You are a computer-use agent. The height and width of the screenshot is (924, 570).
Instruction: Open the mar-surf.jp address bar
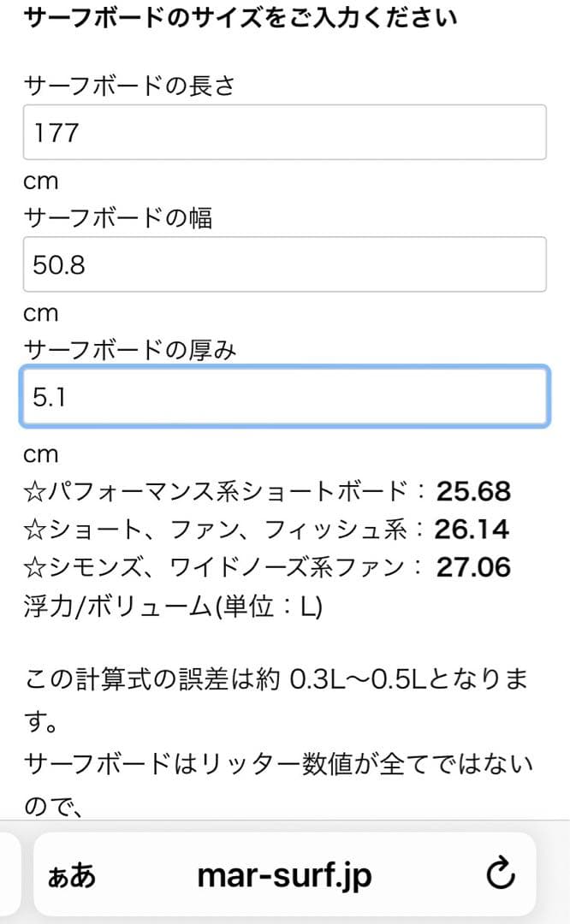[285, 874]
